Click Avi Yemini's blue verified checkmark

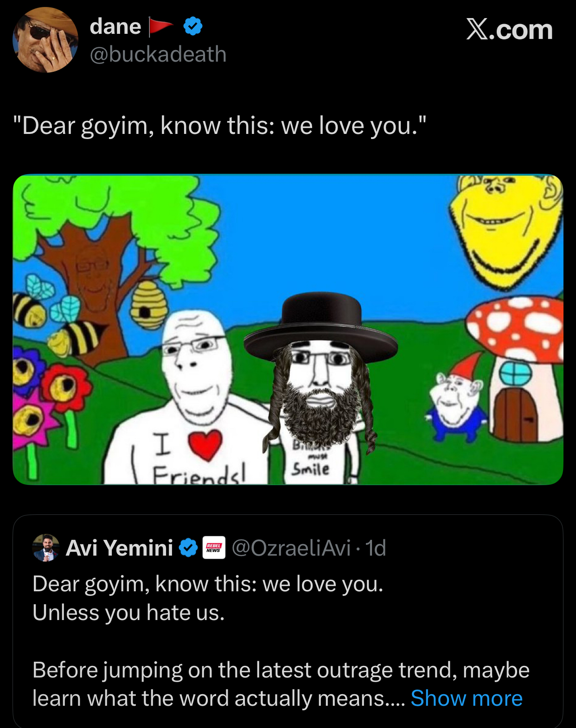[x=188, y=548]
